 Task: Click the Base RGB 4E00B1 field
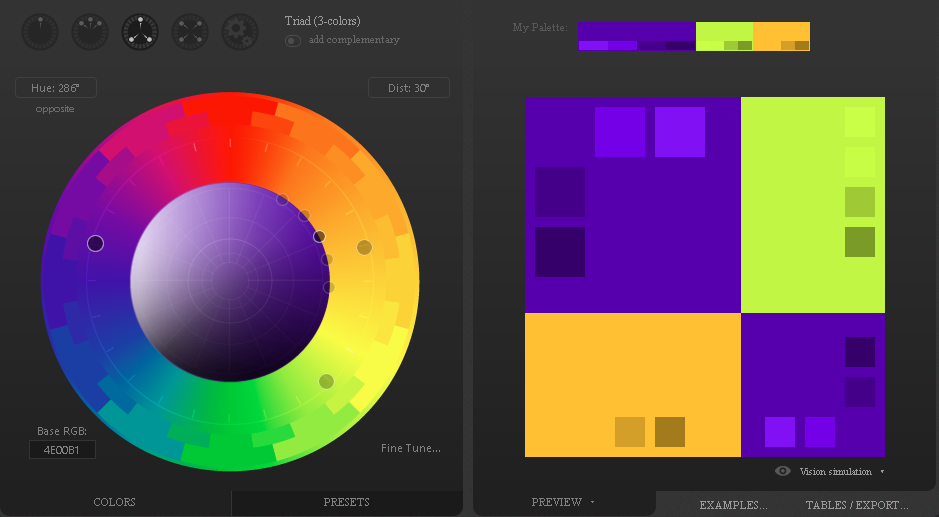click(62, 450)
